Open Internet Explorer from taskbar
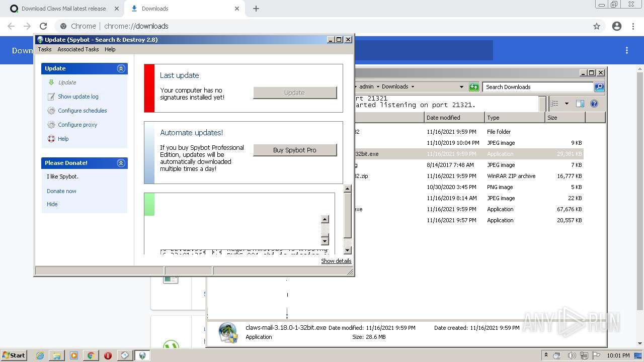 [40, 355]
